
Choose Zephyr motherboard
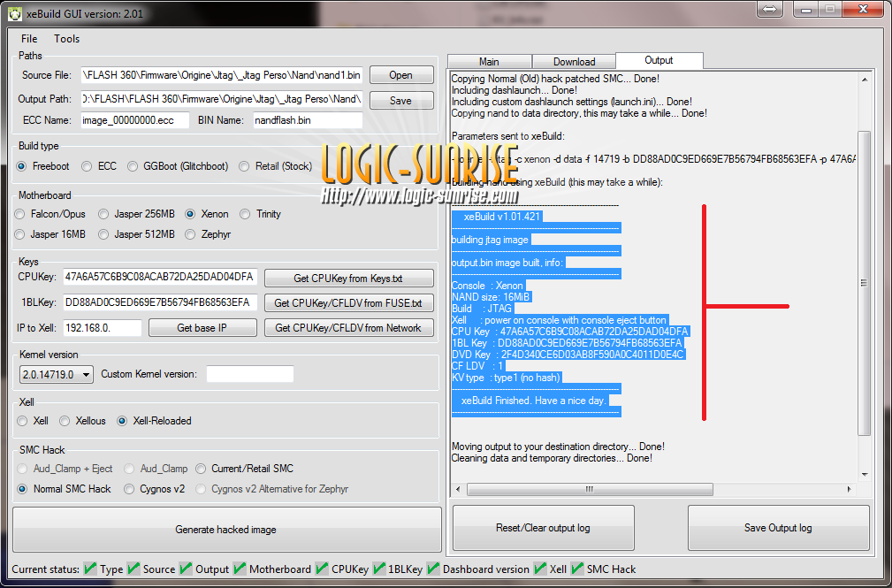pos(209,234)
